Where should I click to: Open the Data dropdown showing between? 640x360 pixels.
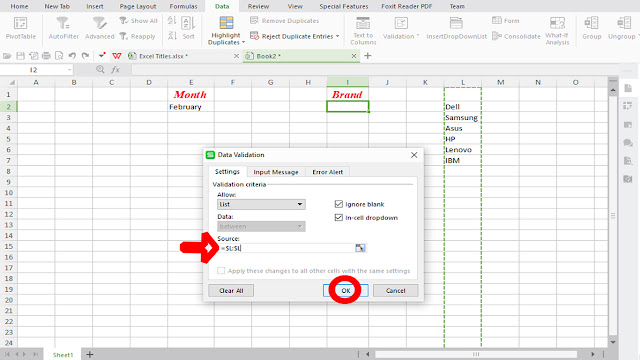pyautogui.click(x=261, y=226)
